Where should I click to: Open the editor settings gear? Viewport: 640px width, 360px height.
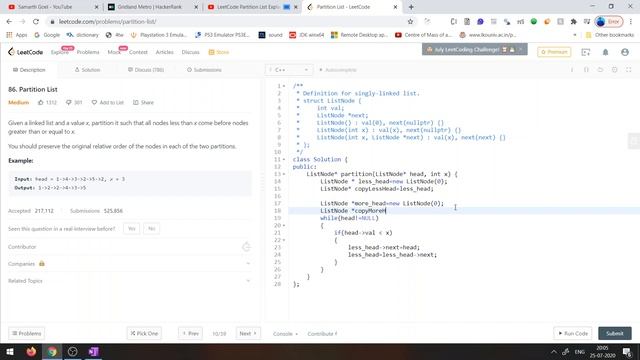tap(614, 70)
